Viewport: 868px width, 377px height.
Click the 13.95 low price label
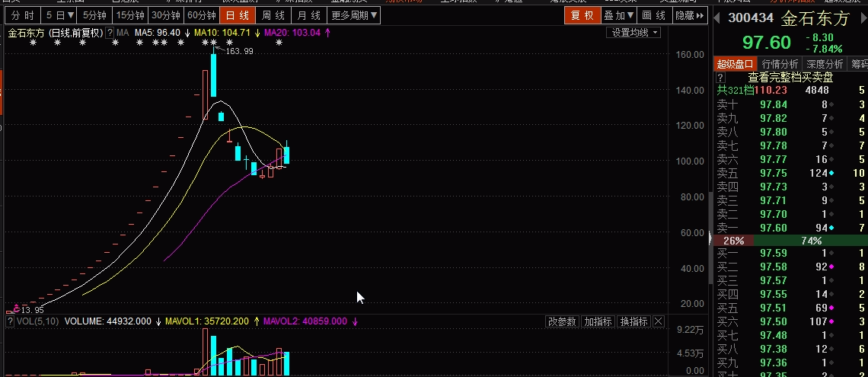coord(31,310)
